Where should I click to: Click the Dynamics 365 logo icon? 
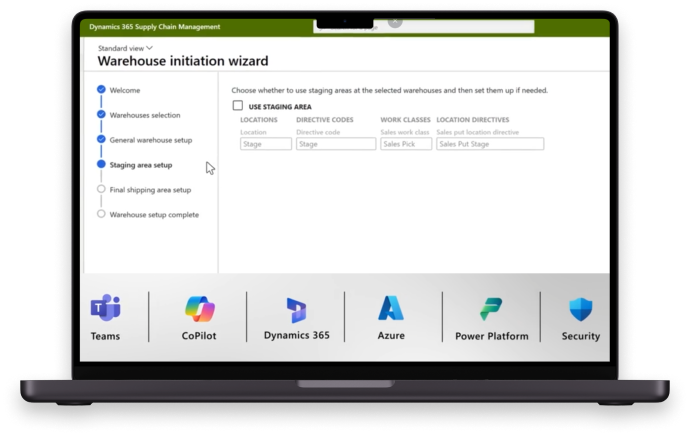pos(296,310)
